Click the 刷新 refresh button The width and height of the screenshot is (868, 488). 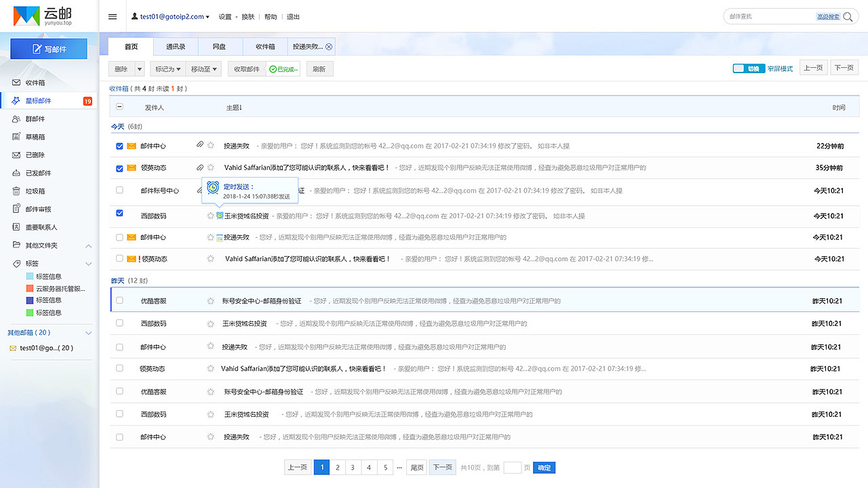pos(319,68)
